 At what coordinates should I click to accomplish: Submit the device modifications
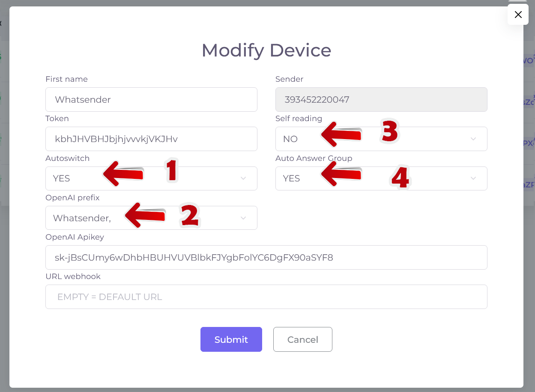(x=231, y=339)
